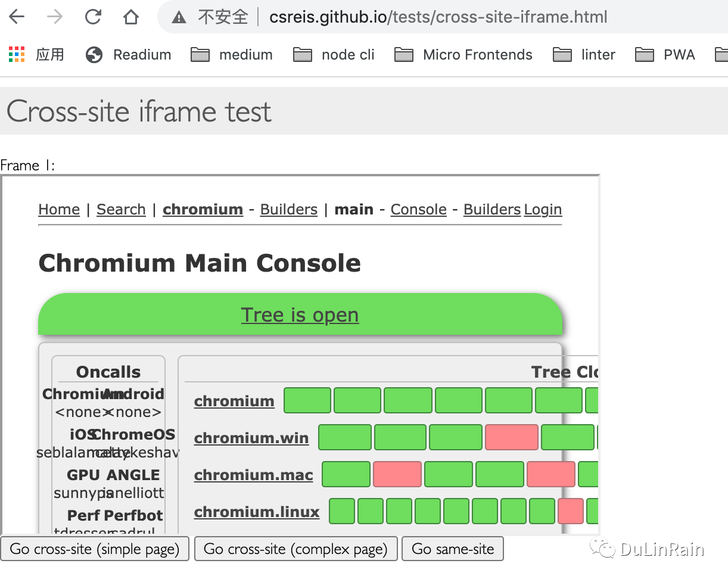
Task: Open the Builders link after chromium
Action: (x=289, y=210)
